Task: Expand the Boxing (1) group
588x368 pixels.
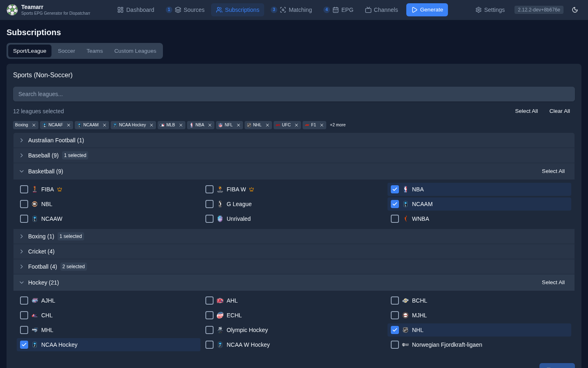Action: (294, 236)
